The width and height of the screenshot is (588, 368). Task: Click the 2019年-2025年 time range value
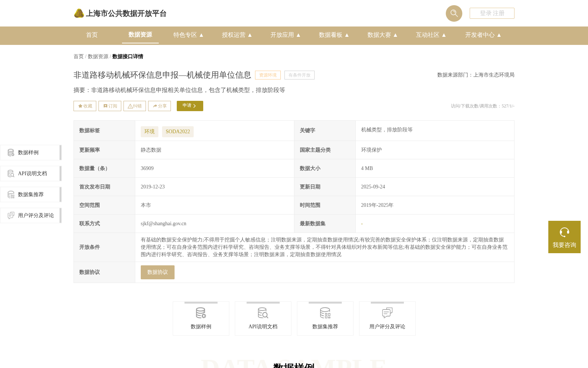click(x=377, y=205)
